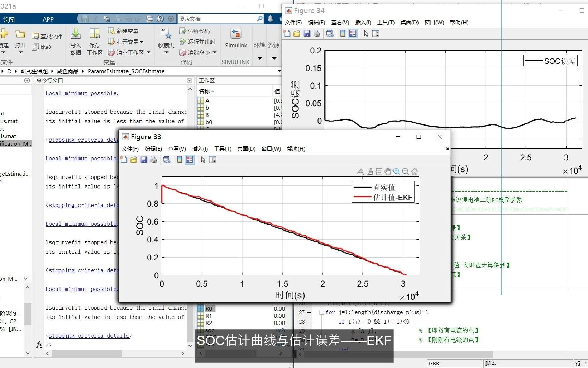Click bottom 'stopping criteria details' link
Image resolution: width=588 pixels, height=368 pixels.
89,336
